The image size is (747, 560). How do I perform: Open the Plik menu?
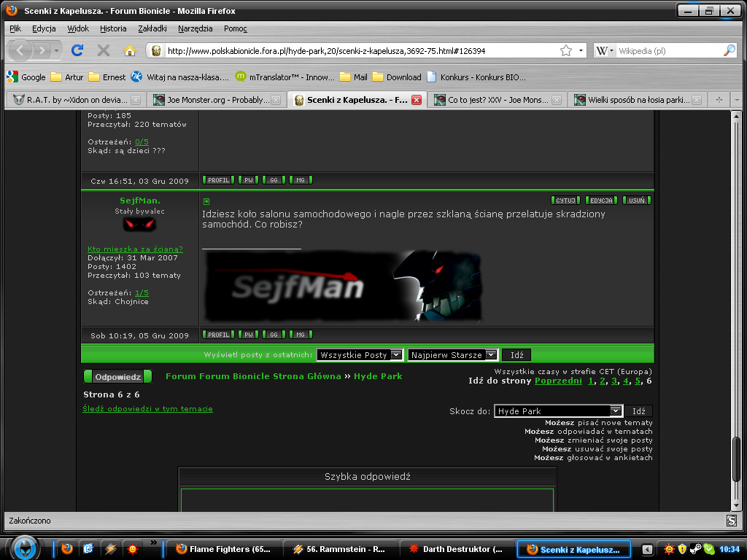point(15,28)
